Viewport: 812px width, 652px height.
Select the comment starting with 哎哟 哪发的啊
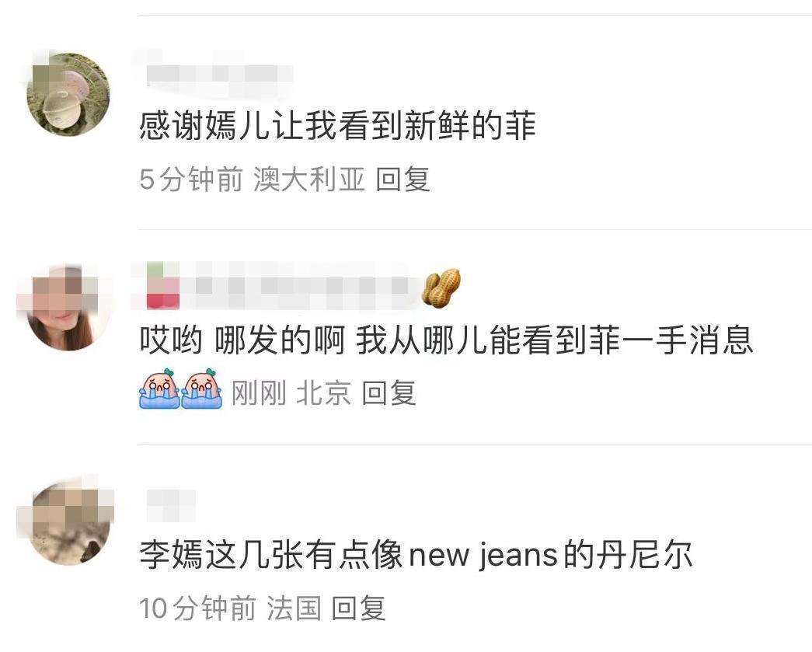(446, 340)
